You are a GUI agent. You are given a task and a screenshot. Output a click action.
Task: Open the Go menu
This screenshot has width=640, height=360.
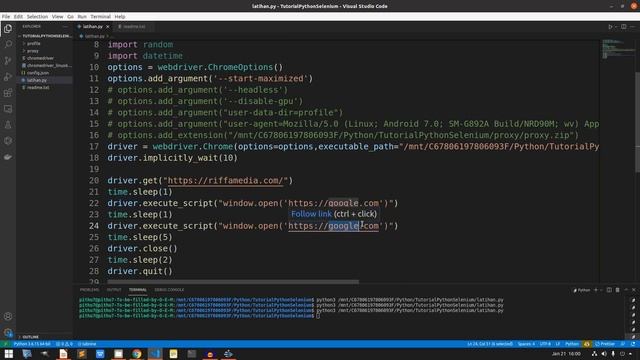[x=70, y=17]
